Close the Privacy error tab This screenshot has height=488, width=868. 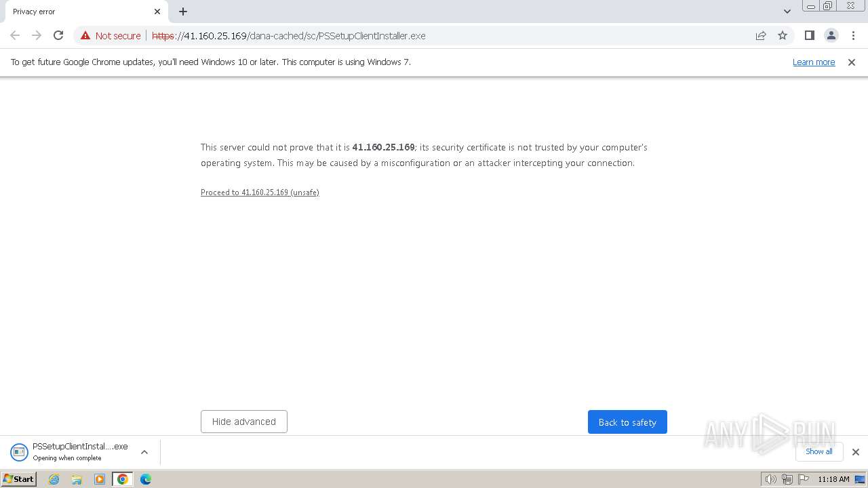tap(157, 12)
